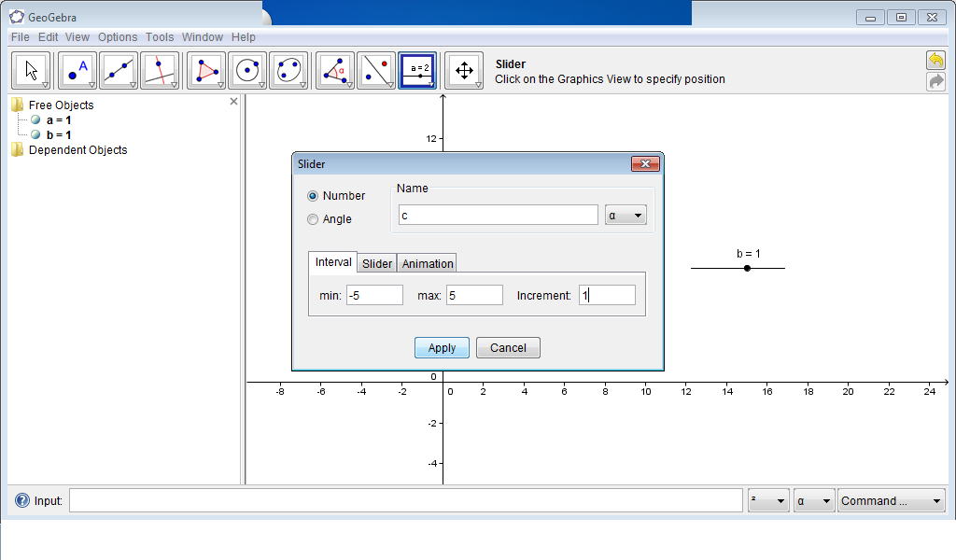The image size is (956, 560).
Task: Click the Redo arrow icon
Action: [x=935, y=81]
